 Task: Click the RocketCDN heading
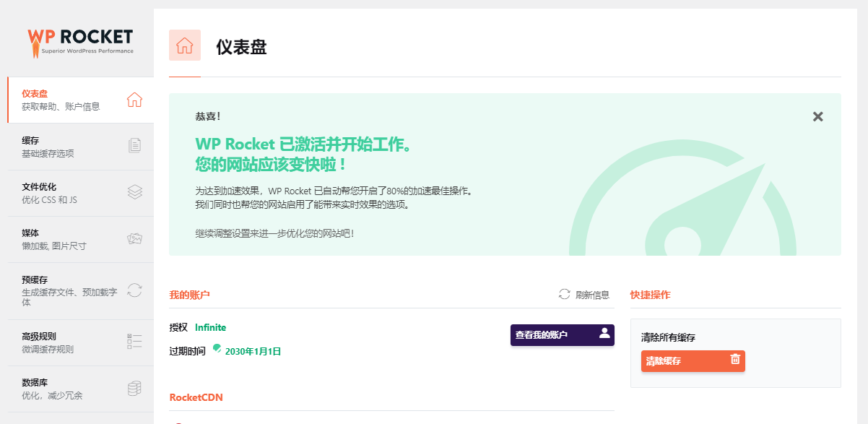pyautogui.click(x=196, y=398)
